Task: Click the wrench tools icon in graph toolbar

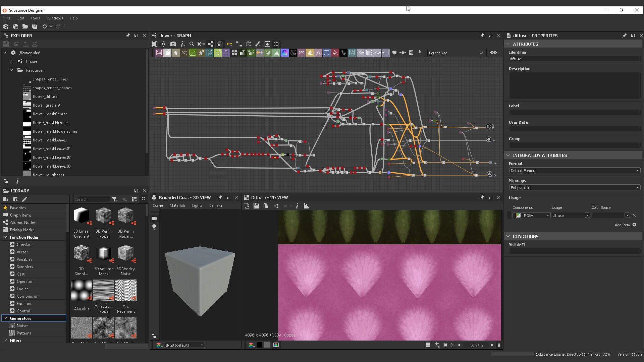Action: (258, 44)
